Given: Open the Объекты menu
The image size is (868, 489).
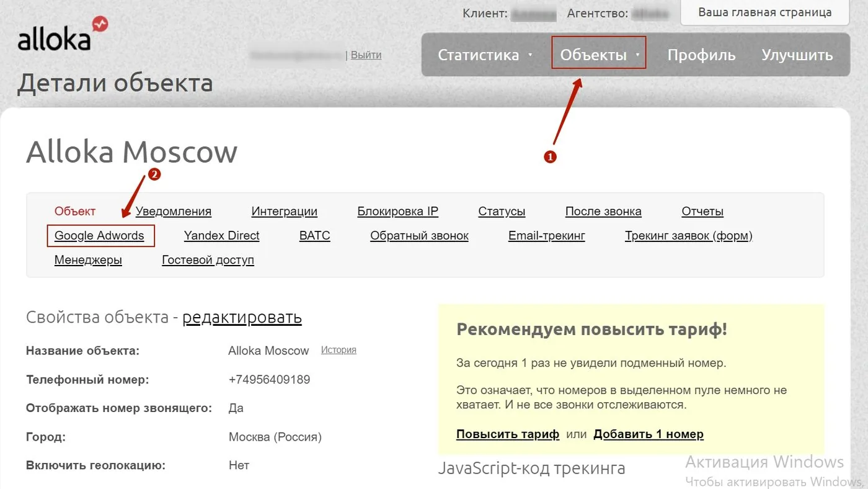Looking at the screenshot, I should pos(593,55).
